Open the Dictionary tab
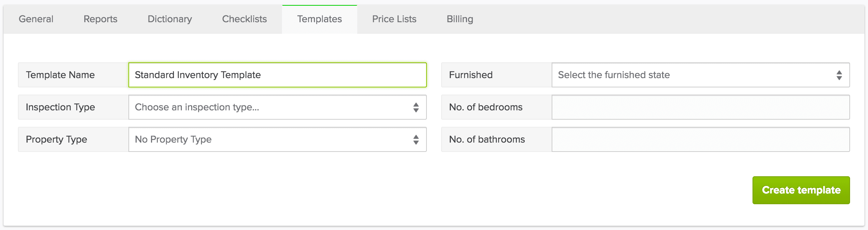The width and height of the screenshot is (868, 230). pyautogui.click(x=170, y=19)
